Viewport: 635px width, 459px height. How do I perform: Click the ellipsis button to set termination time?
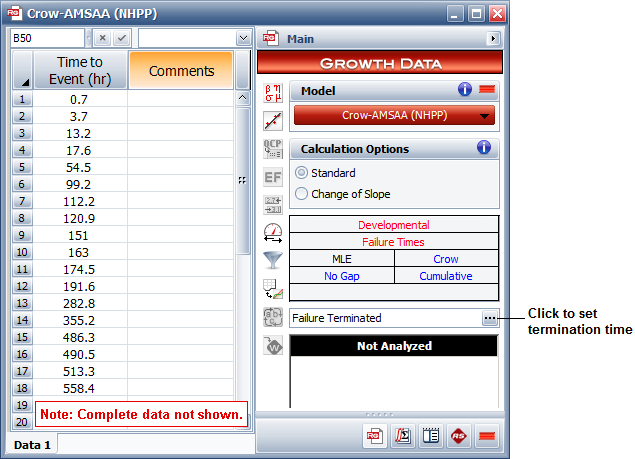click(488, 318)
